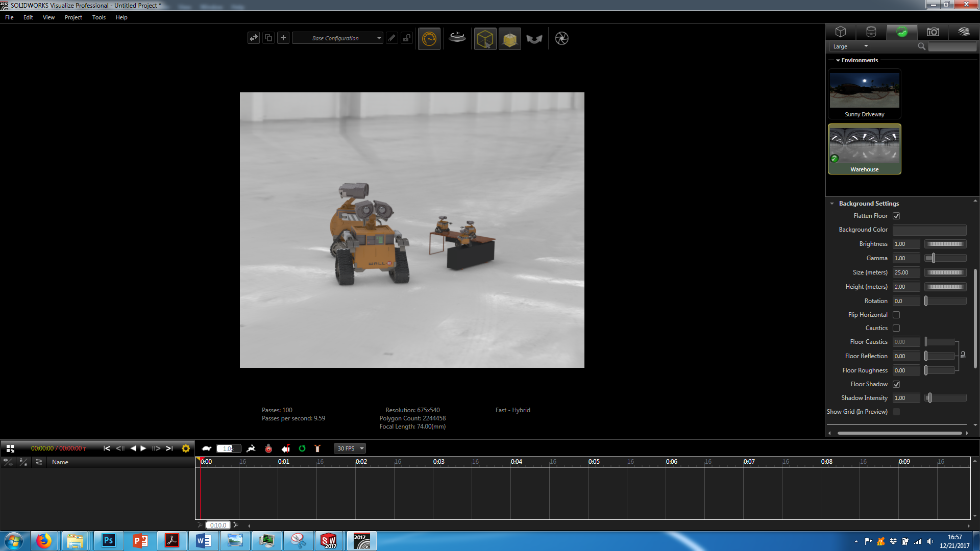This screenshot has height=551, width=980.
Task: Toggle the green loop playback icon
Action: tap(302, 448)
